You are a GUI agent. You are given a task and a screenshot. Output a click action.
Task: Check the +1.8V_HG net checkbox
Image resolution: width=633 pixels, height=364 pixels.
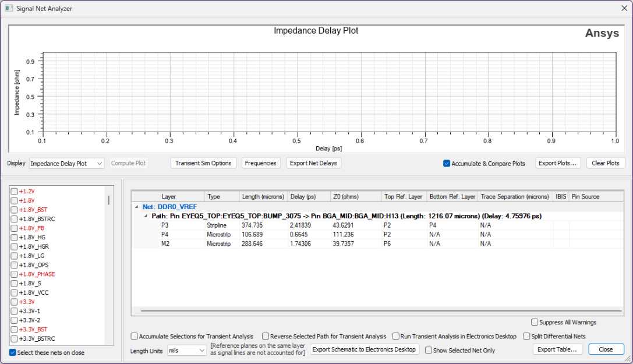coord(14,237)
